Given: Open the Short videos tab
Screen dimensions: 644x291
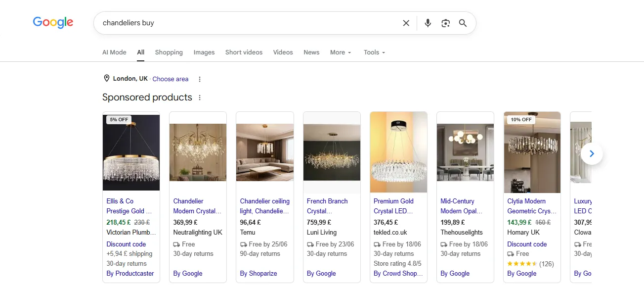Looking at the screenshot, I should coord(244,52).
